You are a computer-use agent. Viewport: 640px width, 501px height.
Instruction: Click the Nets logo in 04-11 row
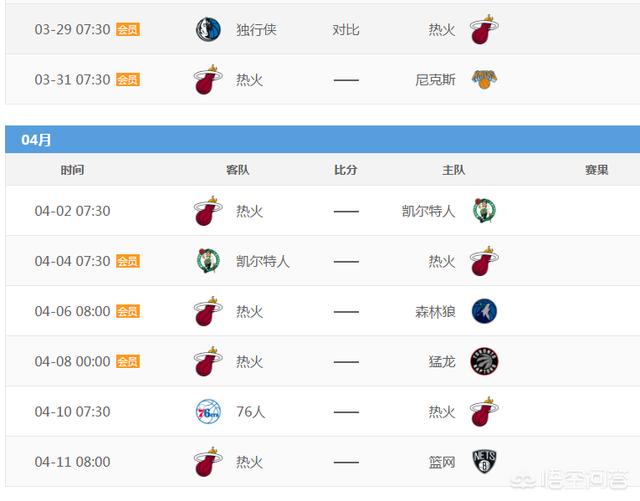click(x=484, y=461)
